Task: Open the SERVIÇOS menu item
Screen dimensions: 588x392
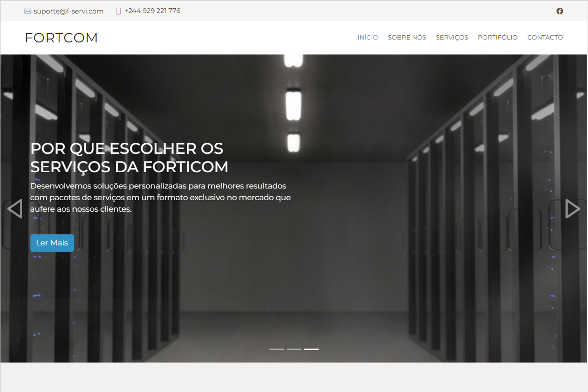Action: pos(452,37)
